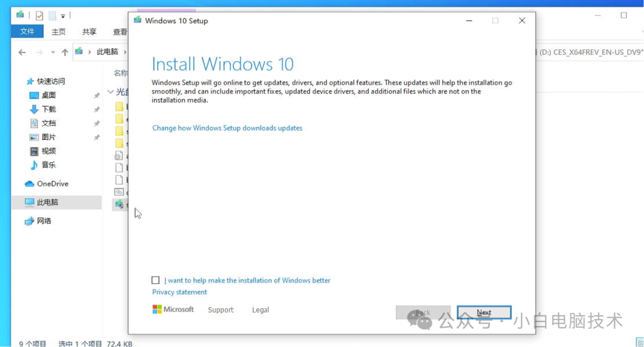Click the Windows 10 Setup title bar icon
644x347 pixels.
coord(138,20)
